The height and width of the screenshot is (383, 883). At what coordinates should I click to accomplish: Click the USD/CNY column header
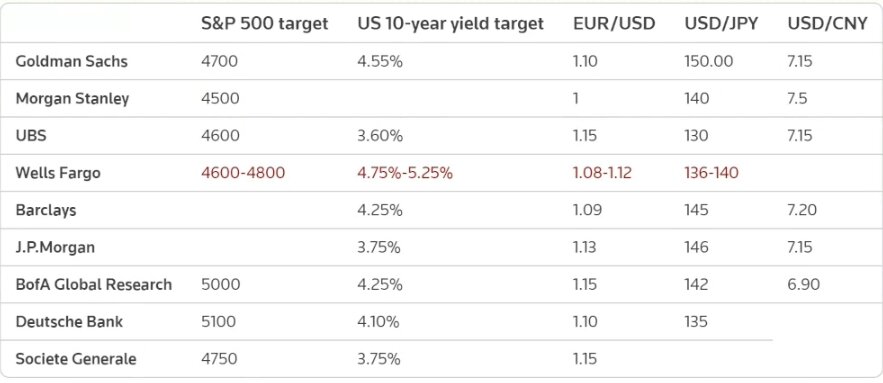click(827, 24)
